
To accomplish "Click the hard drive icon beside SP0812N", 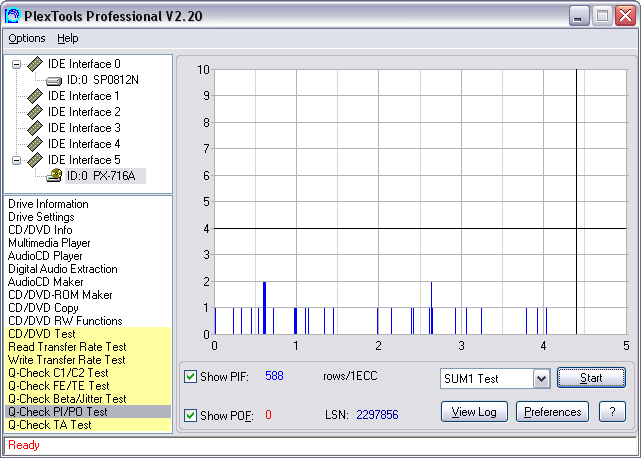I will pos(54,81).
